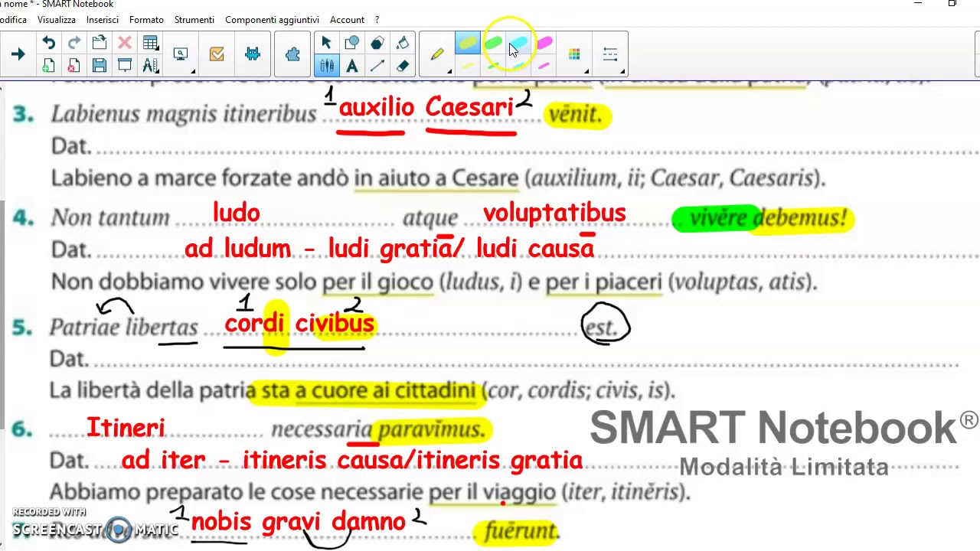
Task: Click the highlighted word 'vēnit.'
Action: tap(576, 115)
